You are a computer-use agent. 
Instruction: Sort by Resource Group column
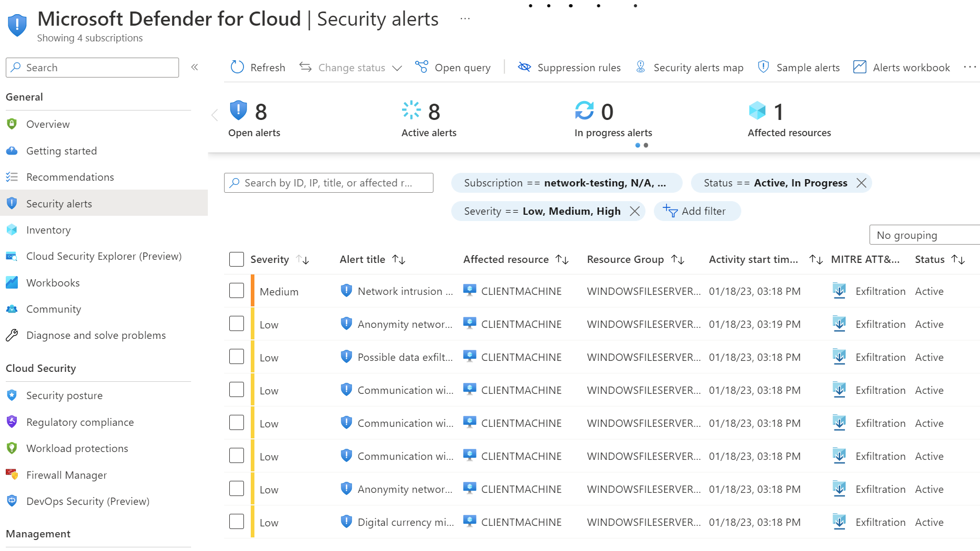[x=678, y=259]
